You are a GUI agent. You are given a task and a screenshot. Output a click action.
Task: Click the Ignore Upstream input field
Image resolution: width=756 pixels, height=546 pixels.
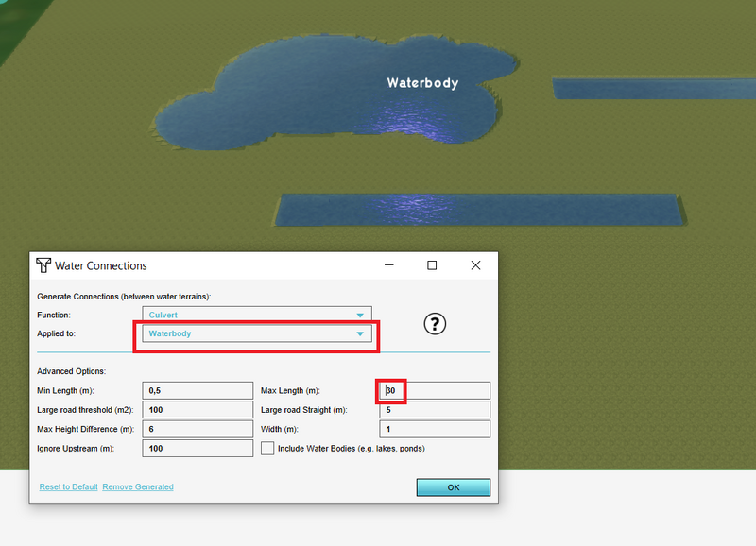(x=197, y=448)
